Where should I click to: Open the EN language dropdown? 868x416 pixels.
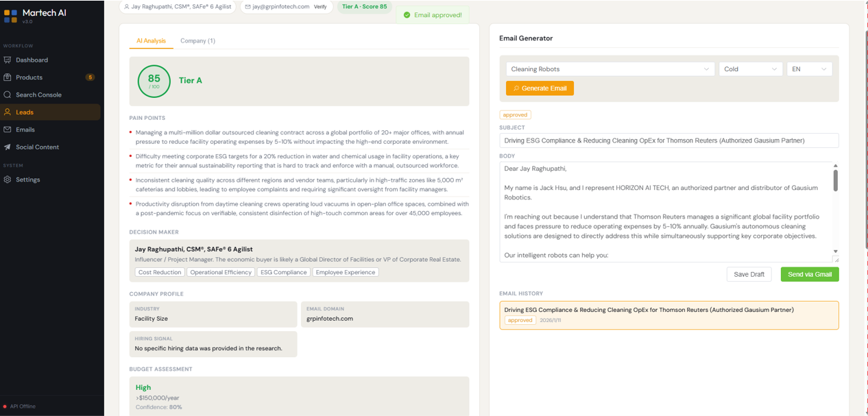coord(809,69)
